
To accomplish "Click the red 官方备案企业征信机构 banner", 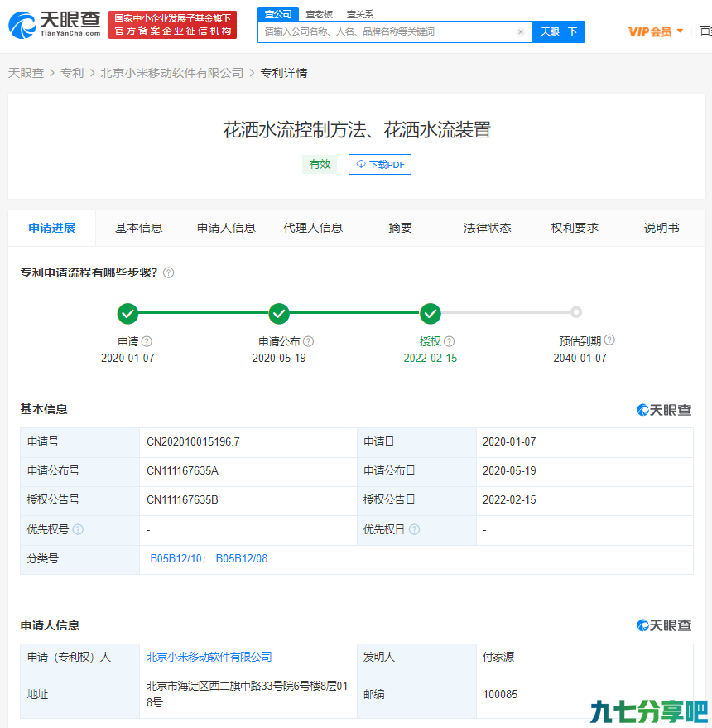I will click(x=173, y=25).
